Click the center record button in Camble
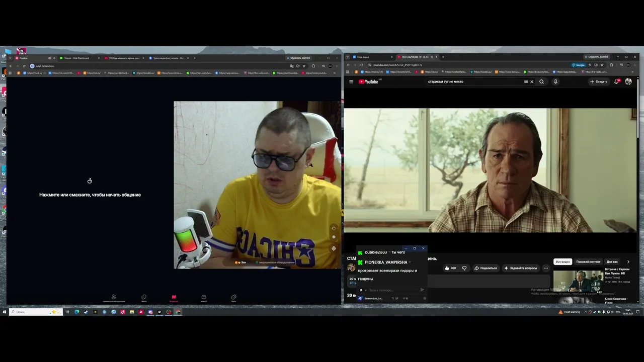 174,298
